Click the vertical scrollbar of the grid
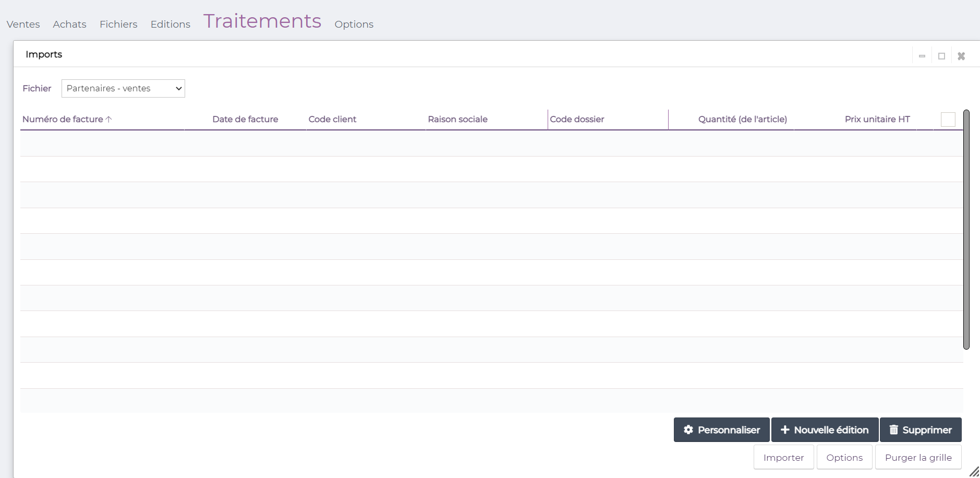Screen dimensions: 980x478 (966, 230)
